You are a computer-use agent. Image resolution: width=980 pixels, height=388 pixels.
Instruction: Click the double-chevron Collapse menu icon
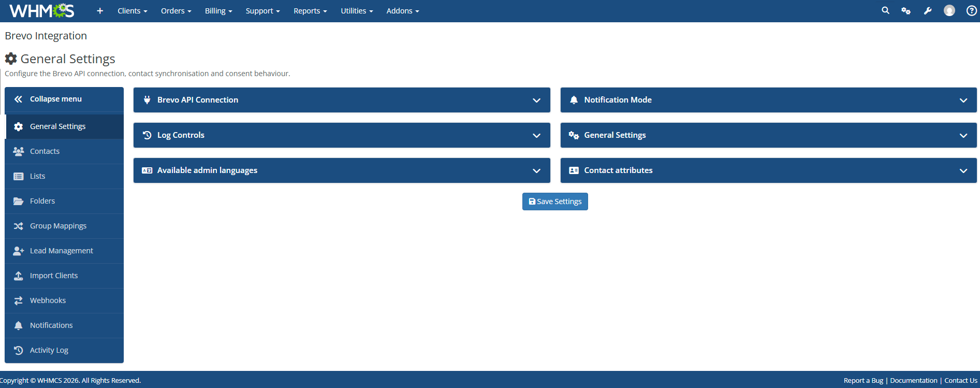[18, 99]
